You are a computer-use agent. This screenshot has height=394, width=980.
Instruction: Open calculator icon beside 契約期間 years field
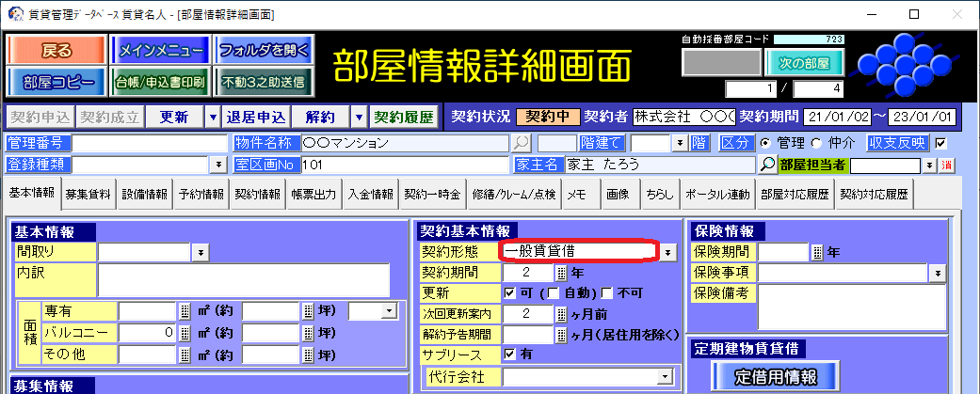tap(562, 273)
